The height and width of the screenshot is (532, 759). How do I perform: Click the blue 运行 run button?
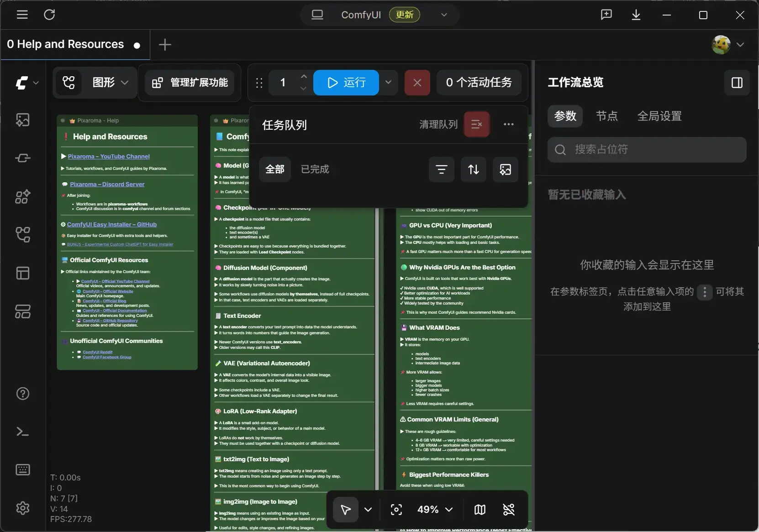click(346, 83)
